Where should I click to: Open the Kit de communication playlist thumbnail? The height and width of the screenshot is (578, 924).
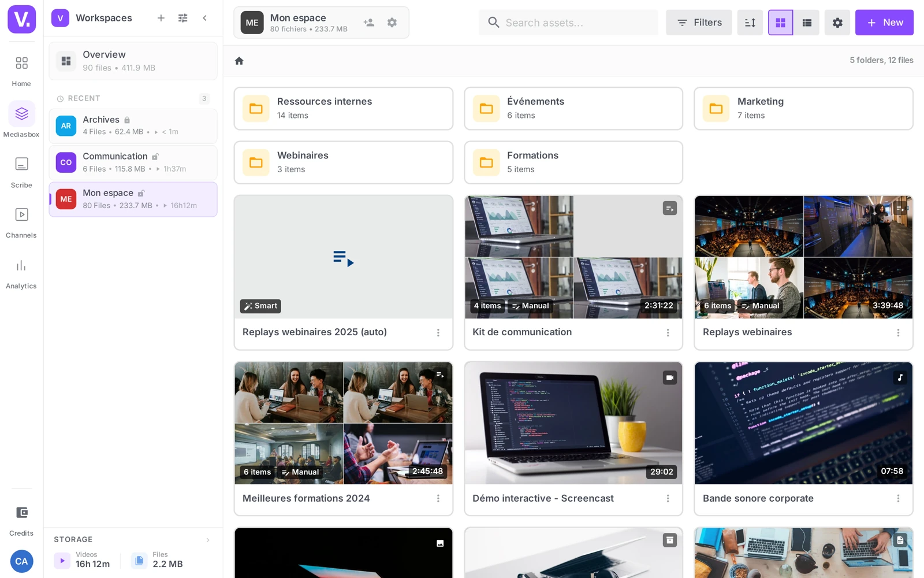(573, 257)
